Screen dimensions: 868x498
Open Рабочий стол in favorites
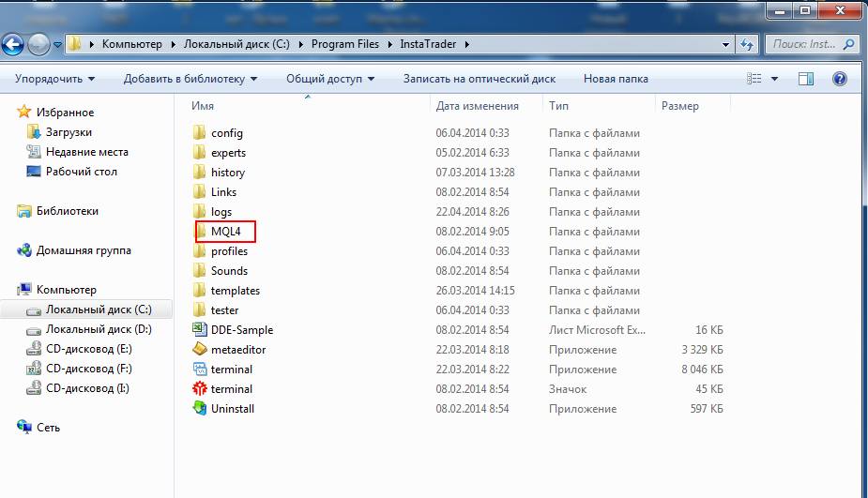point(82,172)
